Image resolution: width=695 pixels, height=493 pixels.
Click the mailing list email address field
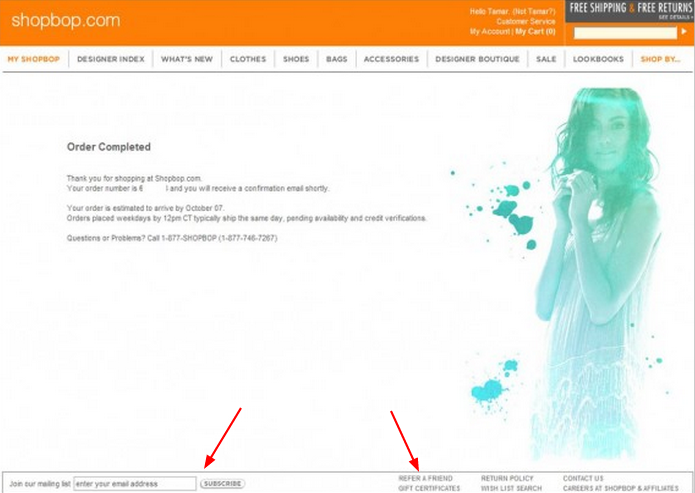tap(135, 484)
